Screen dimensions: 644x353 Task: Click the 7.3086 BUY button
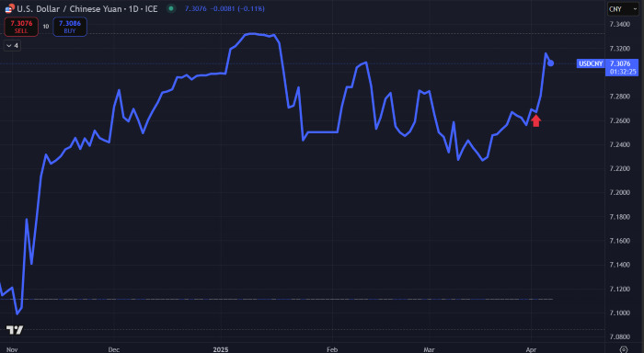pyautogui.click(x=70, y=27)
